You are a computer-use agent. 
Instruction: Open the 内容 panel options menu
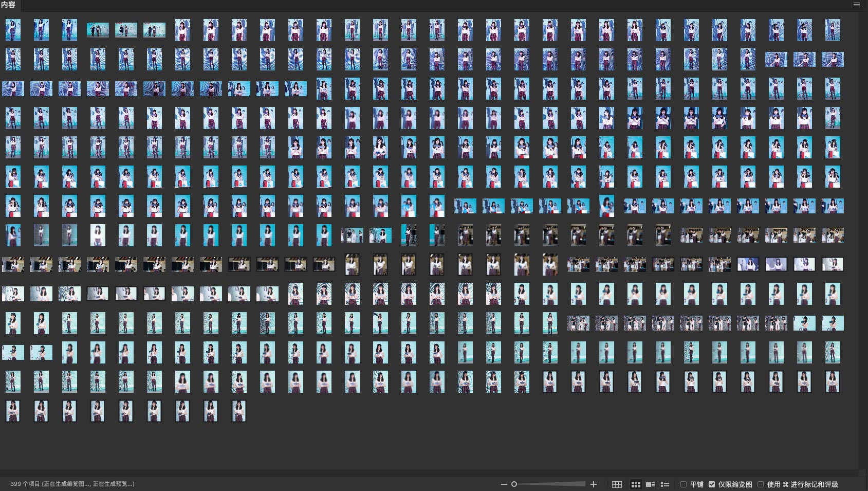[856, 5]
